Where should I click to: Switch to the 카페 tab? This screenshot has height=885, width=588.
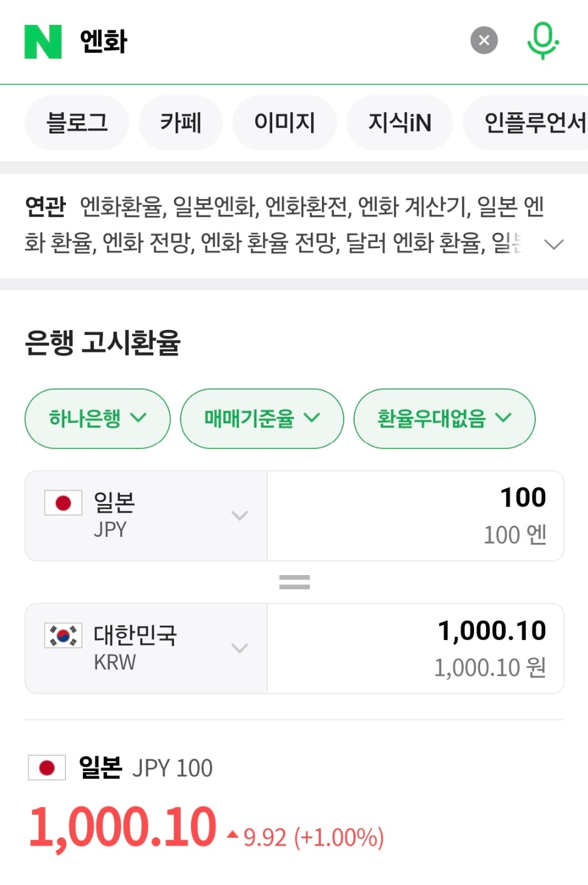(181, 123)
